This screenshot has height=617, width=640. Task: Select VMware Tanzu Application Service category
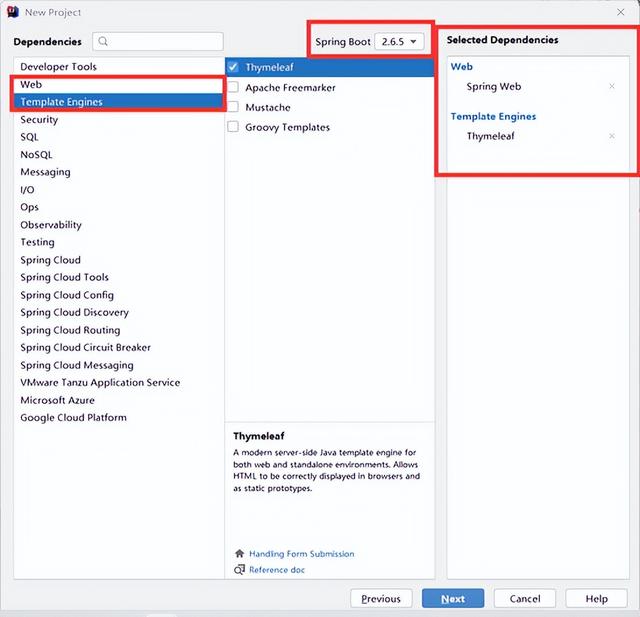pyautogui.click(x=118, y=383)
